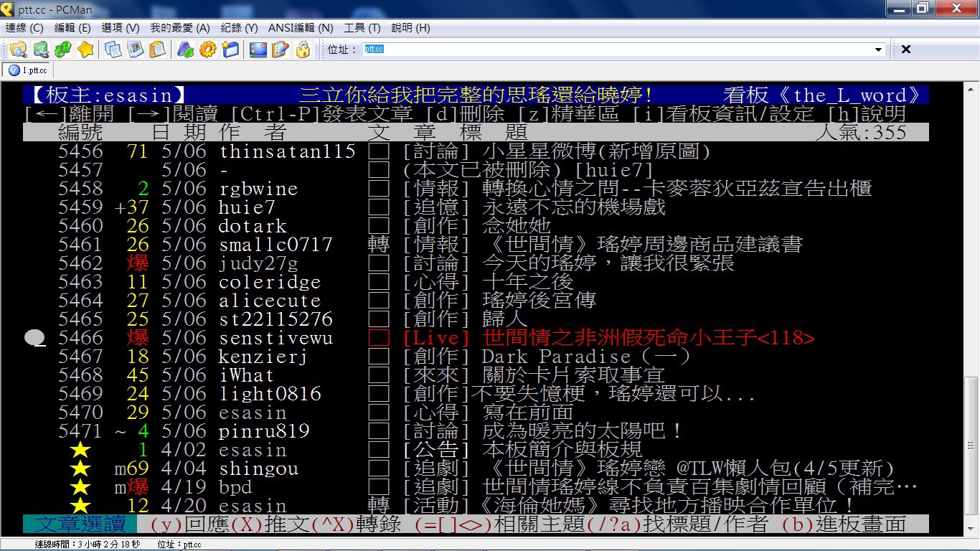Image resolution: width=980 pixels, height=551 pixels.
Task: Click the status bar 位址:ptt.cc entry
Action: pos(179,545)
